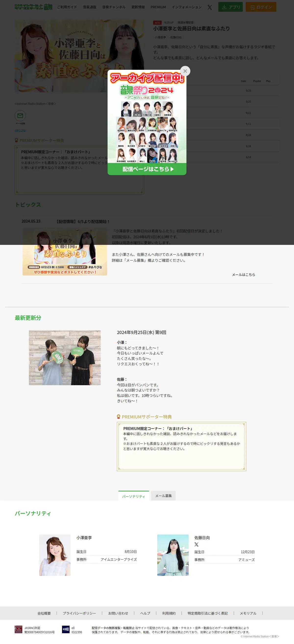Switch to the パーソナリティ tab
The image size is (294, 644).
(x=134, y=496)
